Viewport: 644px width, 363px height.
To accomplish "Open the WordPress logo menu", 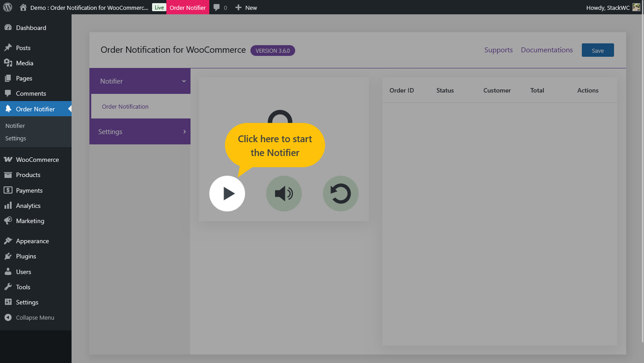I will (x=7, y=7).
